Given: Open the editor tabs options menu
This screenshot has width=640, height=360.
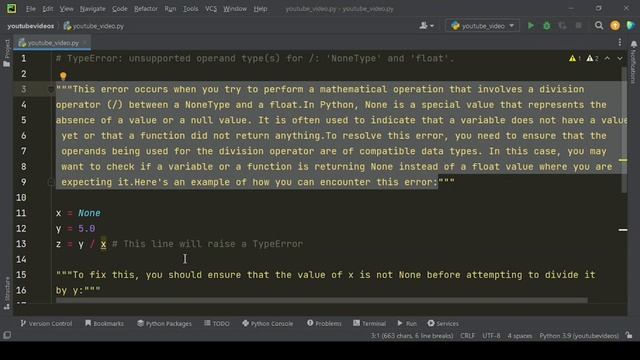Looking at the screenshot, I should pos(620,42).
